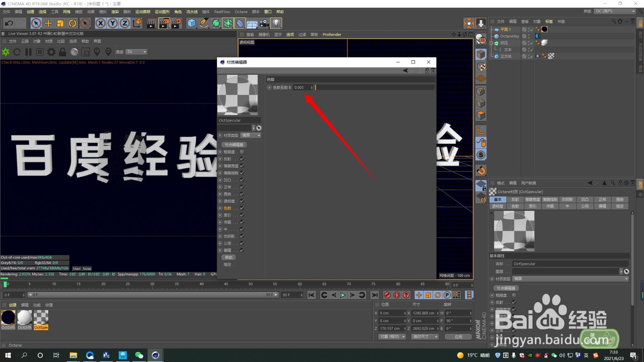Open the Octane menu in the menu bar
This screenshot has width=644, height=362.
point(241,12)
